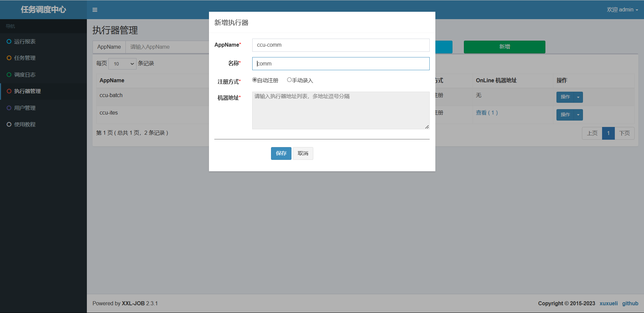Click the 查看 ( 1 ) online address link
This screenshot has height=313, width=644.
[x=487, y=113]
